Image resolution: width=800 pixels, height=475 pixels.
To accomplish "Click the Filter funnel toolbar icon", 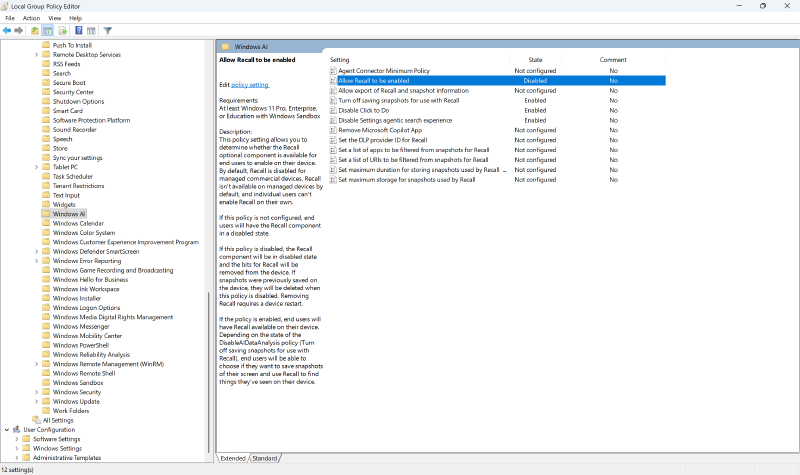I will 108,31.
